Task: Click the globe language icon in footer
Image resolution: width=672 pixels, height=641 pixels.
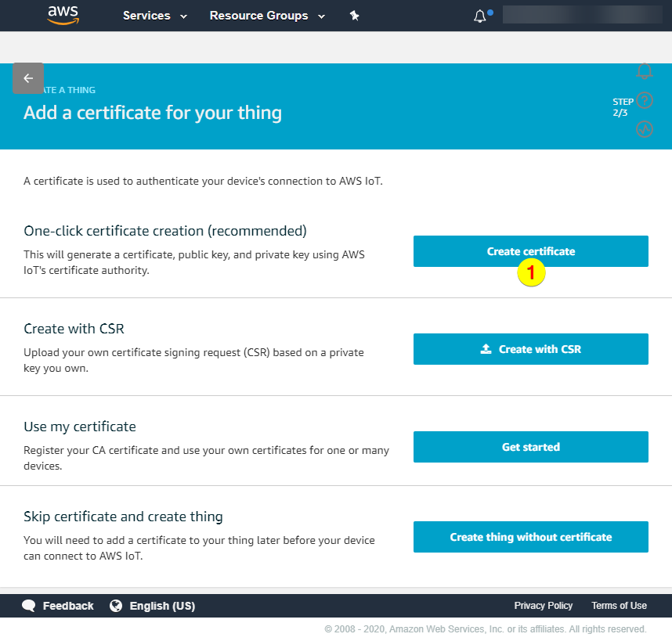Action: (x=117, y=606)
